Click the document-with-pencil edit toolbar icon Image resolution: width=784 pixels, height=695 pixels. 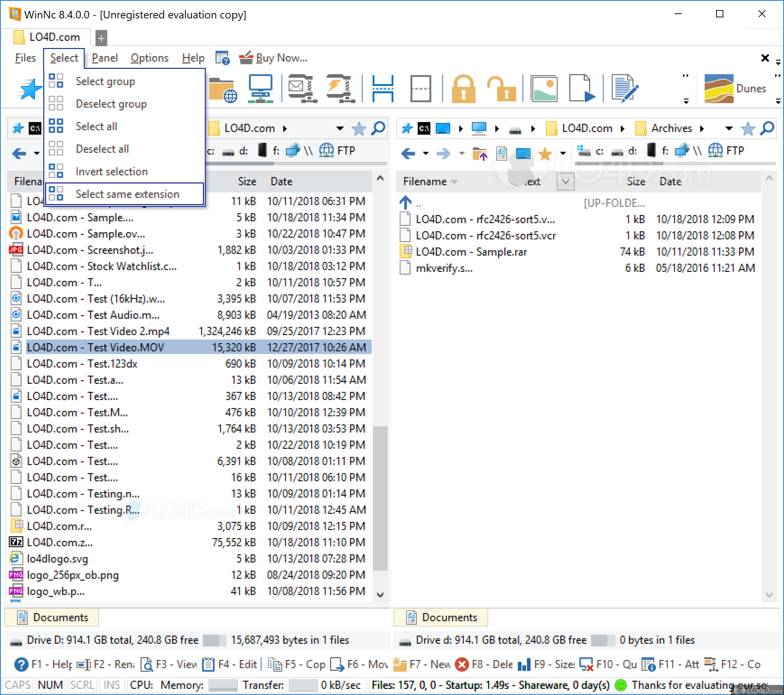click(625, 89)
